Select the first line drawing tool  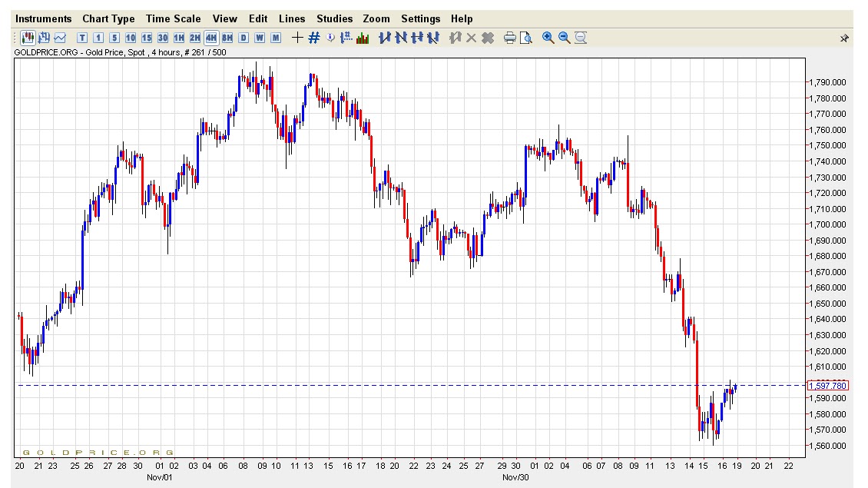click(x=385, y=38)
